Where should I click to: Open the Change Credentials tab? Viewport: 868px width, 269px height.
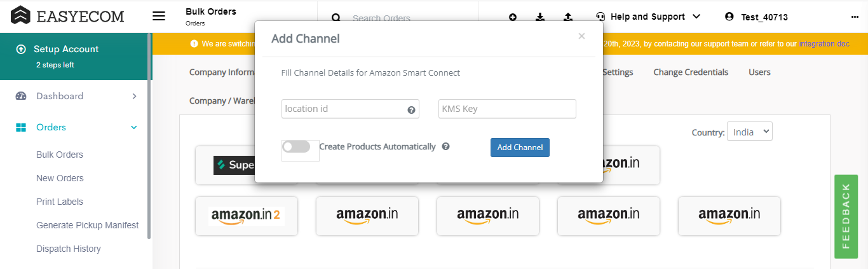(691, 72)
